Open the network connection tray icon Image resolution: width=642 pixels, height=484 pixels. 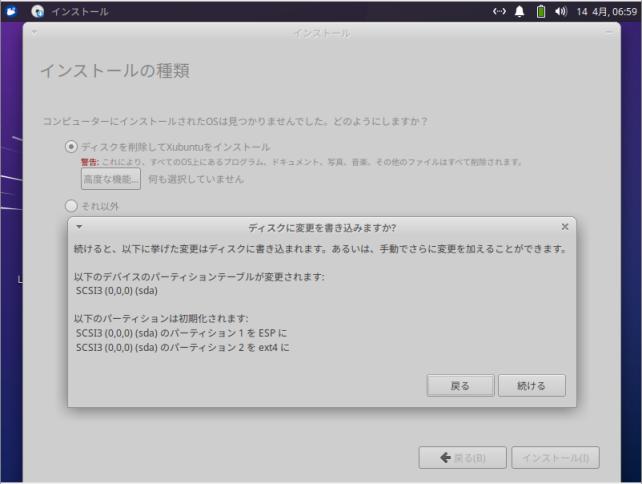coord(499,11)
